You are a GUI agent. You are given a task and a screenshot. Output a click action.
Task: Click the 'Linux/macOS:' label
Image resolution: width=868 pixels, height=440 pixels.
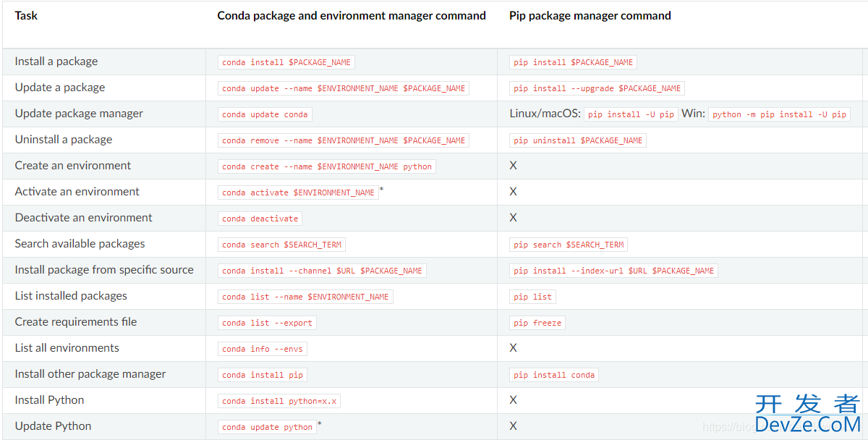(x=545, y=114)
